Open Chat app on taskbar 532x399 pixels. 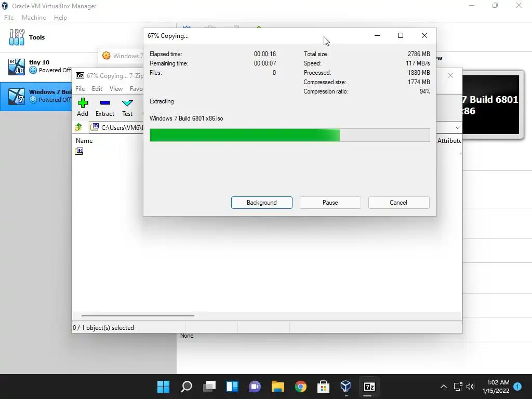point(255,387)
